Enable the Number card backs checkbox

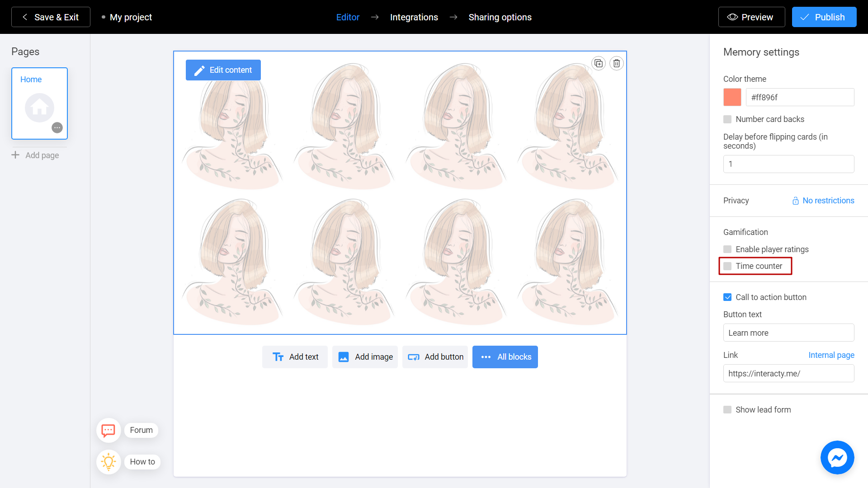[x=727, y=119]
